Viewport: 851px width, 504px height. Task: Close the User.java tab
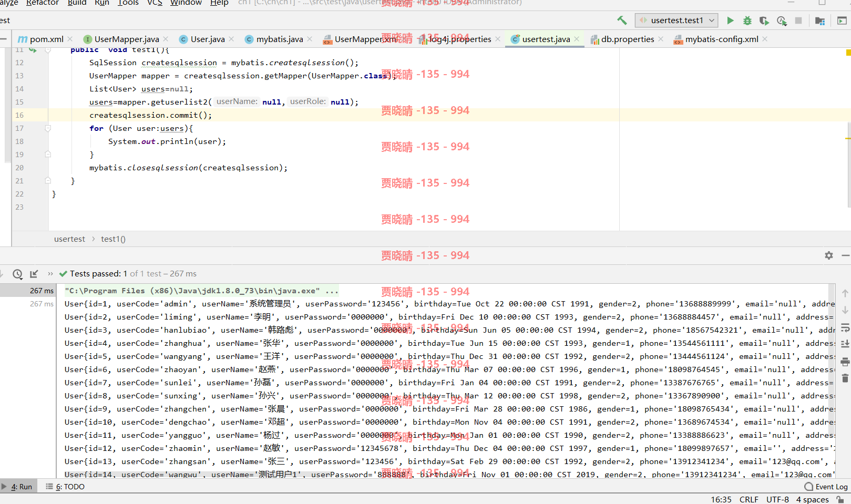[231, 39]
